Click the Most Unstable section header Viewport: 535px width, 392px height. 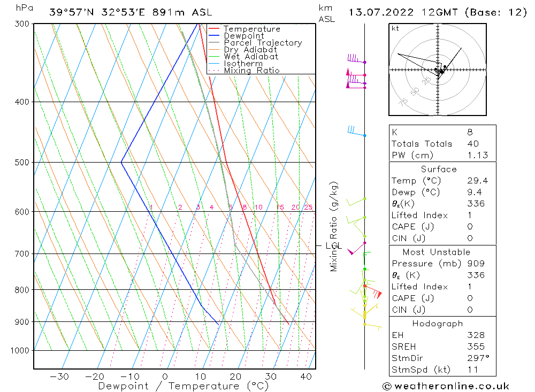437,252
